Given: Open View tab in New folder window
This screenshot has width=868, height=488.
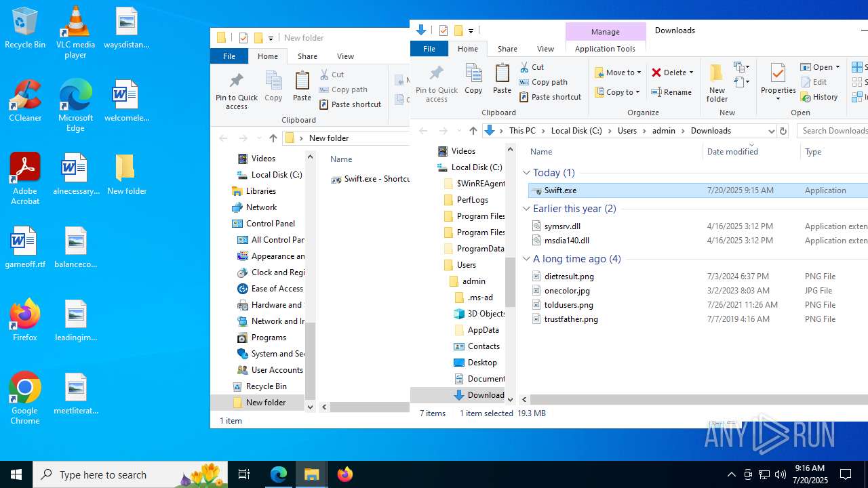Looking at the screenshot, I should tap(345, 56).
